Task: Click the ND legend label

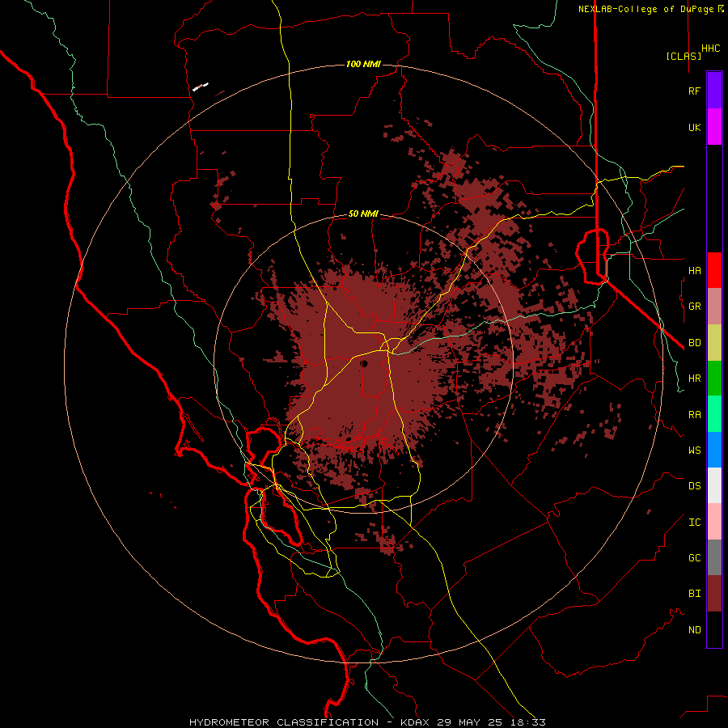Action: [694, 630]
